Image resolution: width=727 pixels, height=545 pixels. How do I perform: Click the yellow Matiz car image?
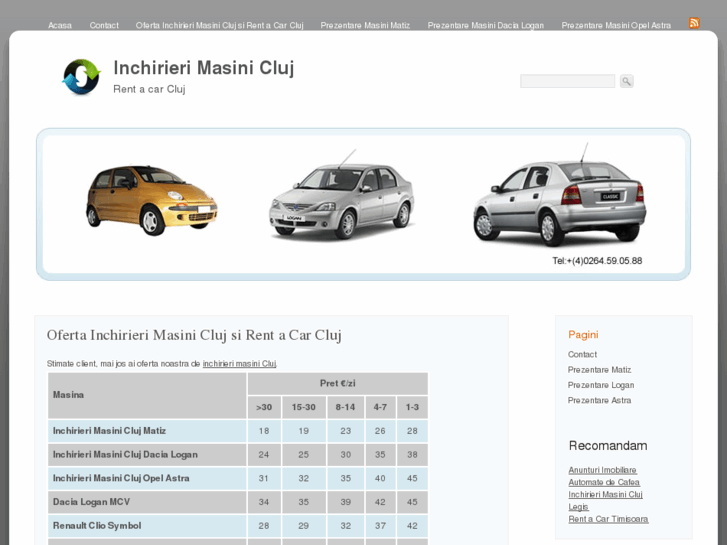coord(151,199)
